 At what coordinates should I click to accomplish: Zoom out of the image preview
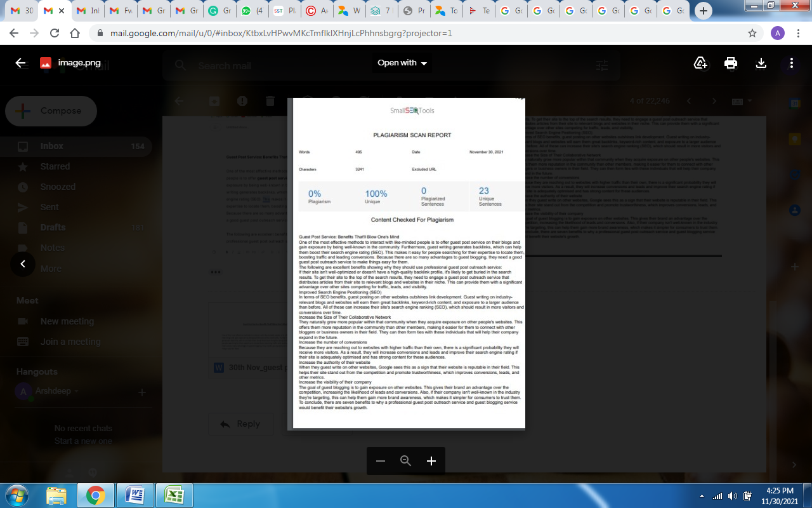(x=381, y=461)
